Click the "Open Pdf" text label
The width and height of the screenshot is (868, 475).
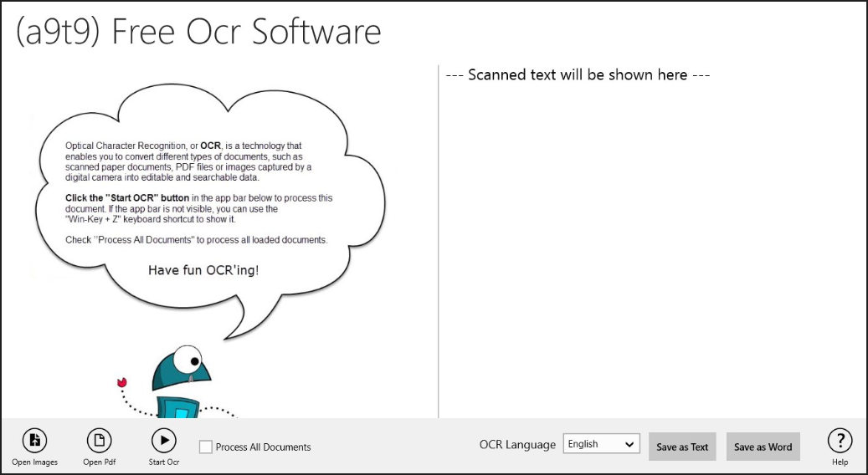point(99,462)
